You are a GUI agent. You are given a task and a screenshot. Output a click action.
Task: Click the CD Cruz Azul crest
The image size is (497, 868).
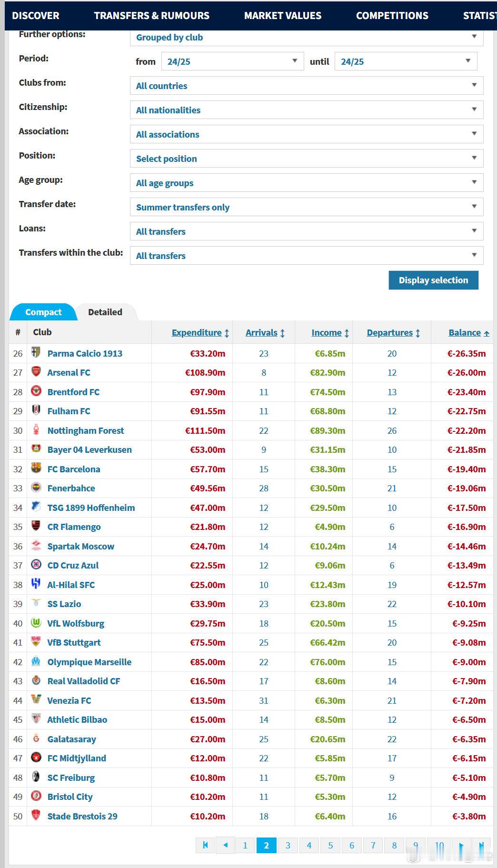(x=36, y=564)
